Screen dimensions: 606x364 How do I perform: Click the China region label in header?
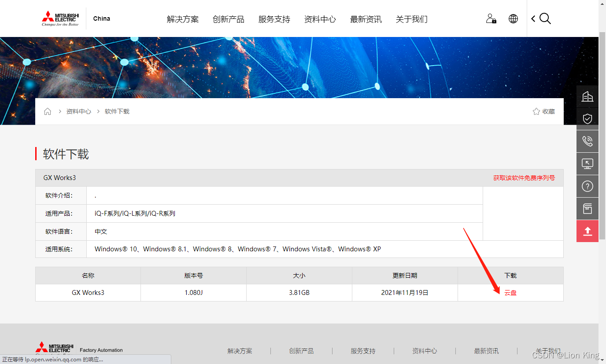click(x=102, y=18)
